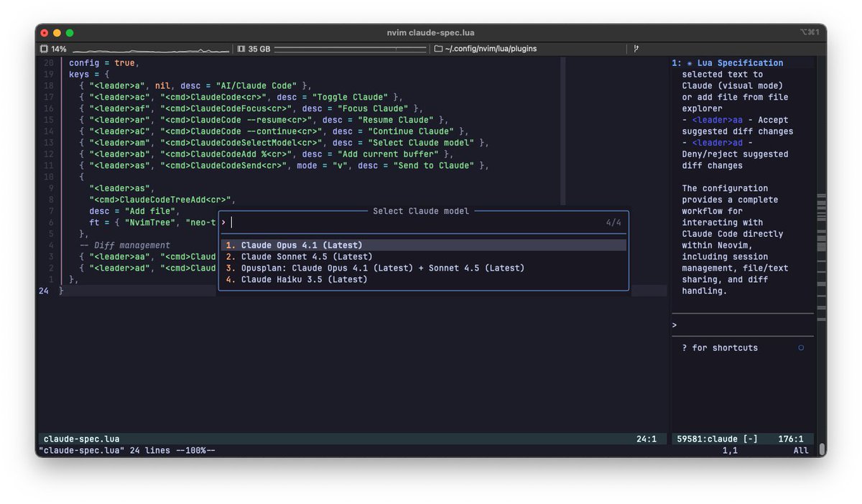Click the "Continue Claude" keymap line
This screenshot has width=862, height=504.
[274, 131]
